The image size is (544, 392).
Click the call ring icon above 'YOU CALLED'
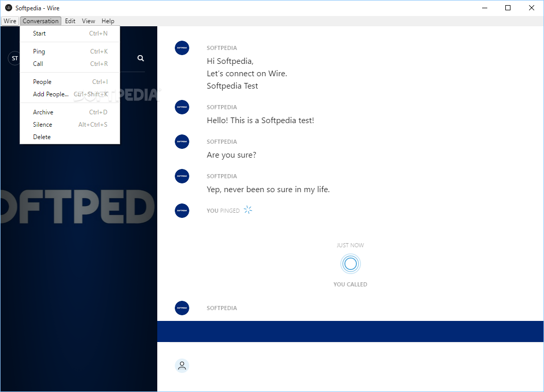coord(351,264)
